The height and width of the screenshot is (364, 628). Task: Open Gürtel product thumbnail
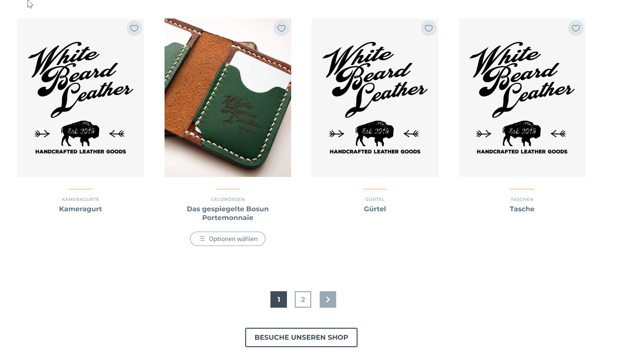(x=375, y=98)
